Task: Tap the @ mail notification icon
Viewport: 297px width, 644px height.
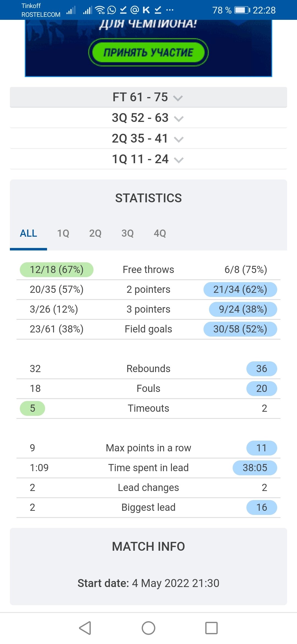Action: coord(135,10)
